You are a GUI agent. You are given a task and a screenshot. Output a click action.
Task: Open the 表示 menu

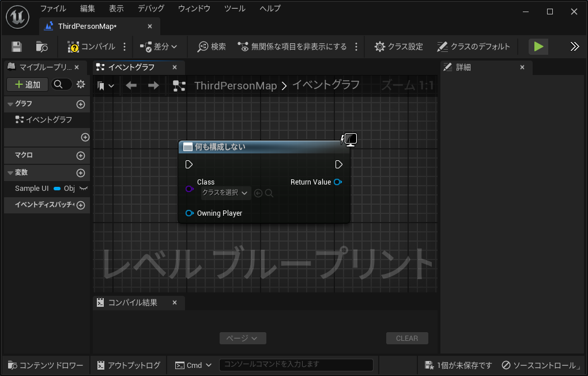click(x=116, y=9)
